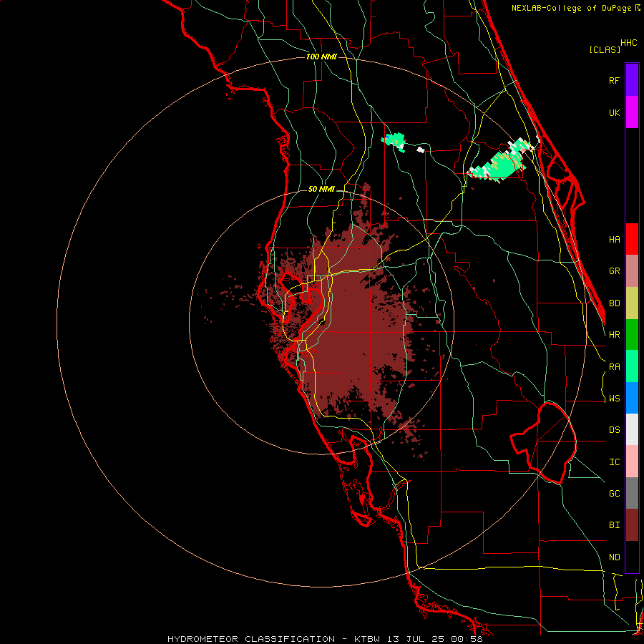The width and height of the screenshot is (644, 644).
Task: Click the ND black legend swatch
Action: click(632, 557)
